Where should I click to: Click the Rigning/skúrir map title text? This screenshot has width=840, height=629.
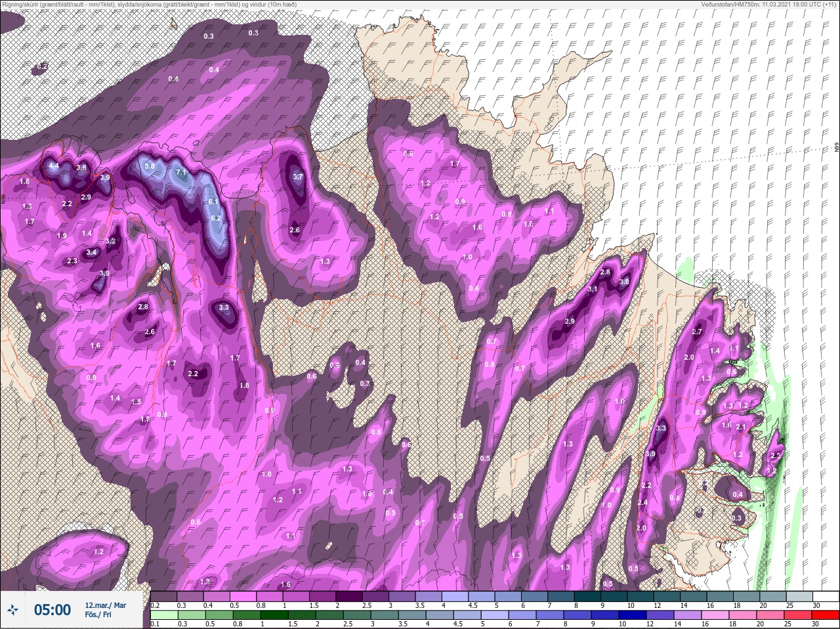click(149, 5)
